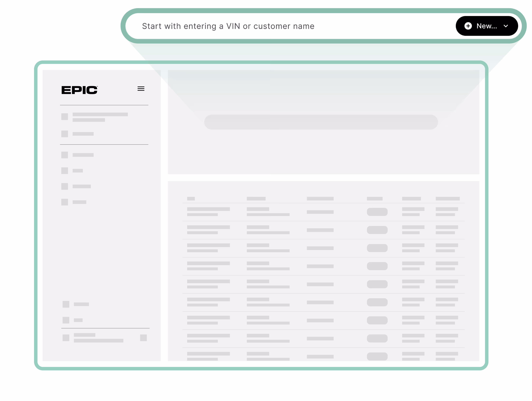Expand the New... dropdown chevron arrow
Screen dimensions: 532x401
(506, 26)
